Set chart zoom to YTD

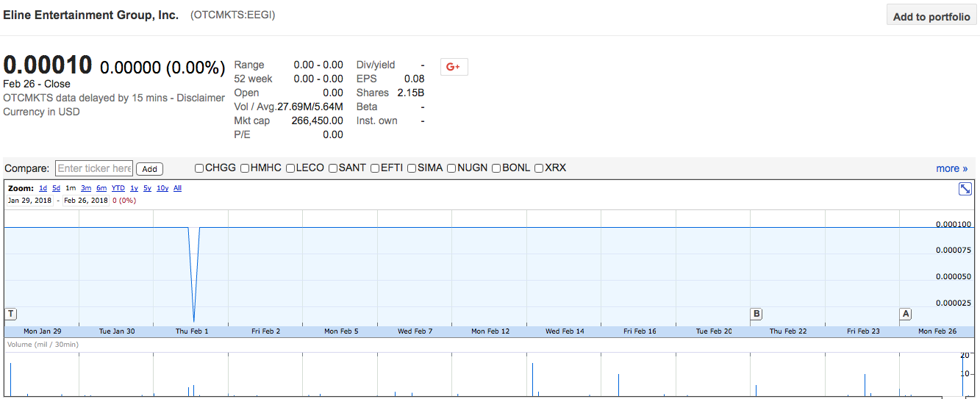118,188
